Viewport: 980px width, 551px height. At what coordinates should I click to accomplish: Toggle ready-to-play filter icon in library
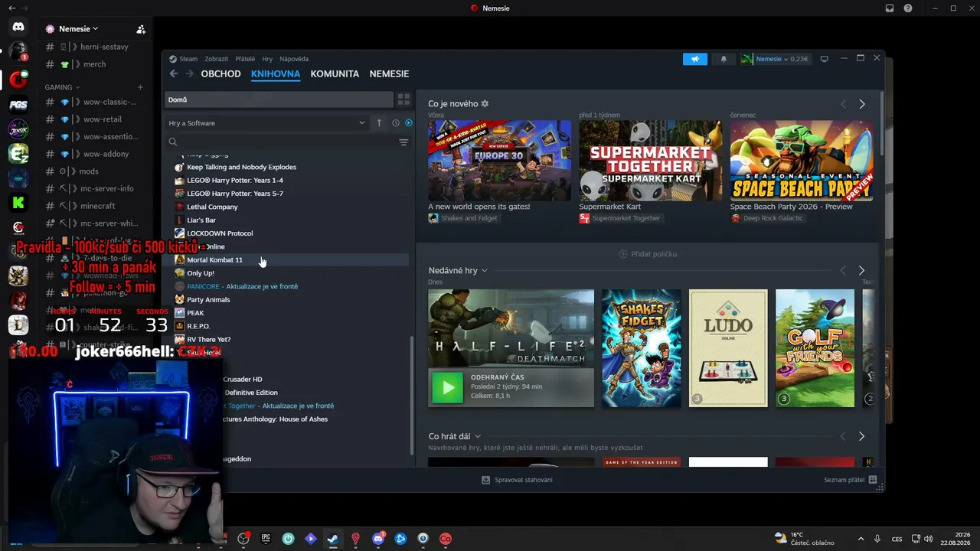click(x=409, y=122)
